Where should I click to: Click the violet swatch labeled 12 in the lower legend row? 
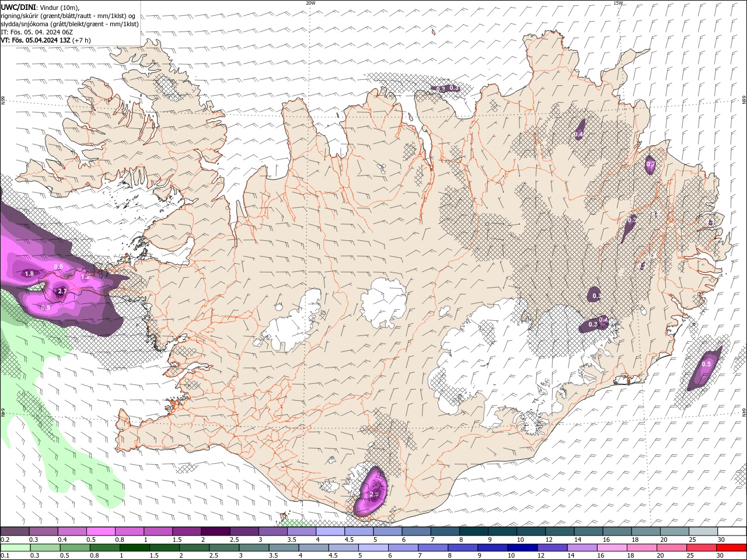pos(551,548)
